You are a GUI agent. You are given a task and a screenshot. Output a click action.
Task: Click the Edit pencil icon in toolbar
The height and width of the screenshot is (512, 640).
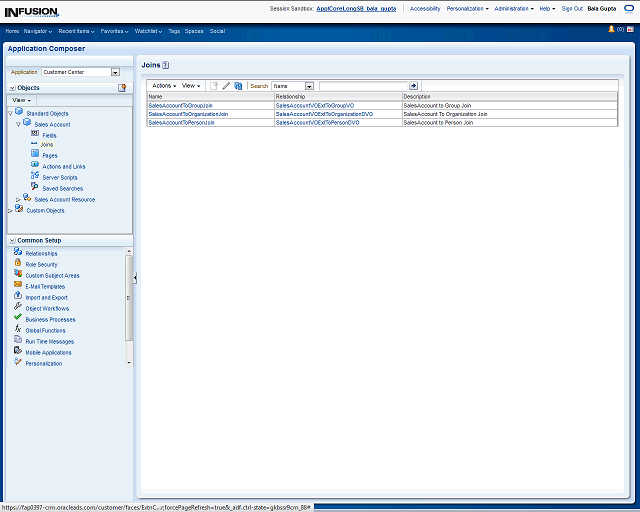tap(226, 86)
